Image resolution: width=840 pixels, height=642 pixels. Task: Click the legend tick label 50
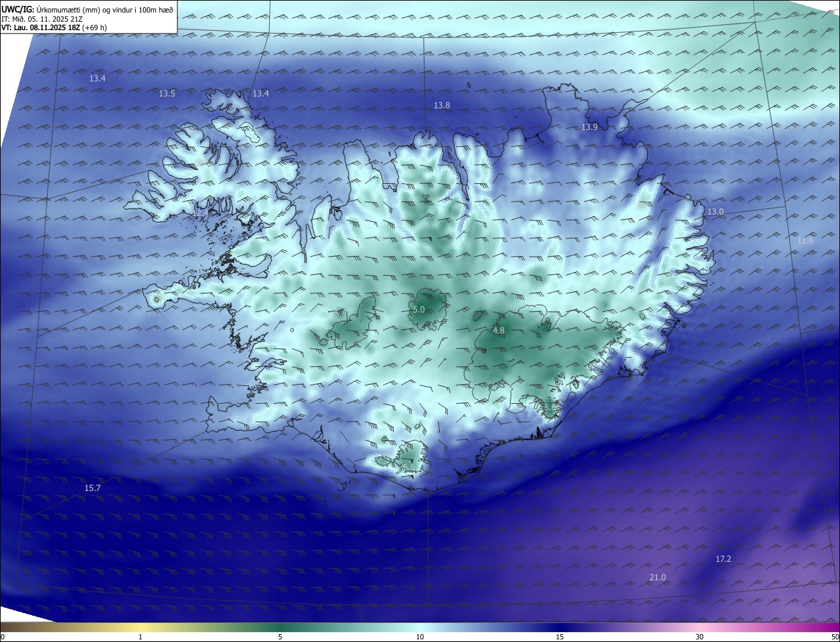[x=835, y=637]
